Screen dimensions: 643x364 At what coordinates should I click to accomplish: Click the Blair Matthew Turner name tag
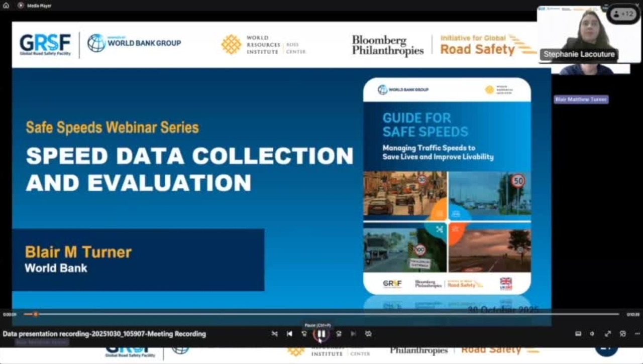click(x=581, y=99)
